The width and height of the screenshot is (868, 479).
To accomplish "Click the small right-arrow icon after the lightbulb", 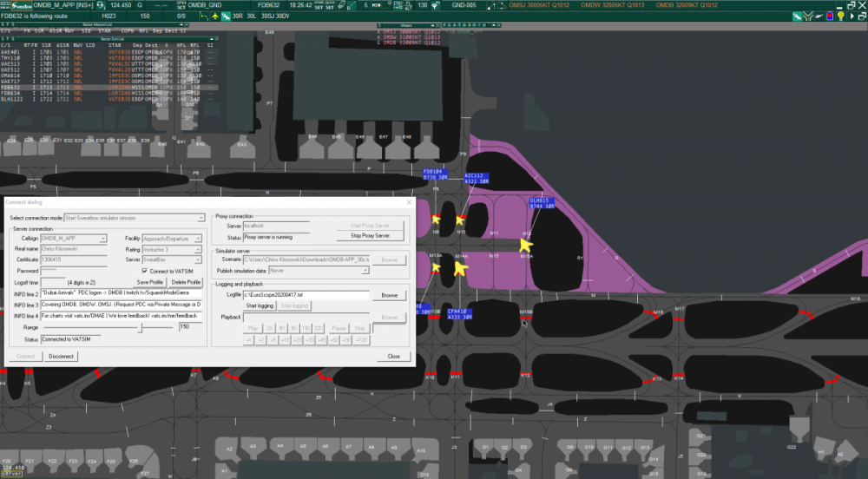I will coord(852,16).
